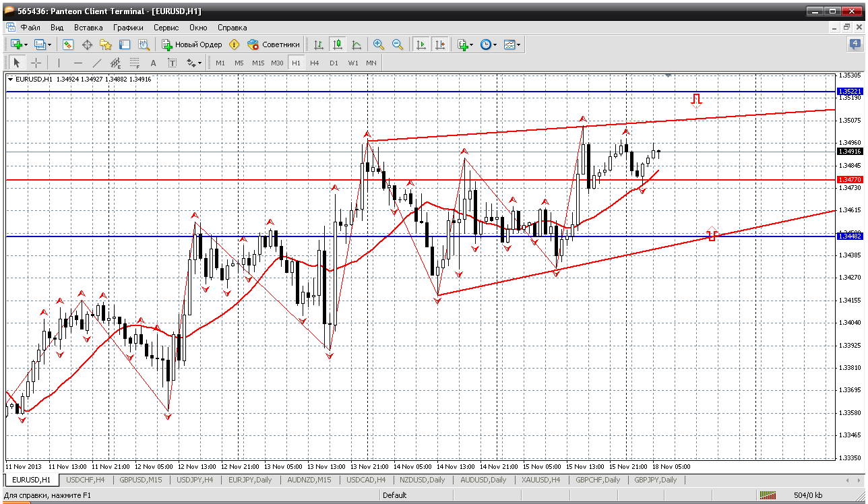
Task: Zoom in on the chart
Action: [379, 44]
